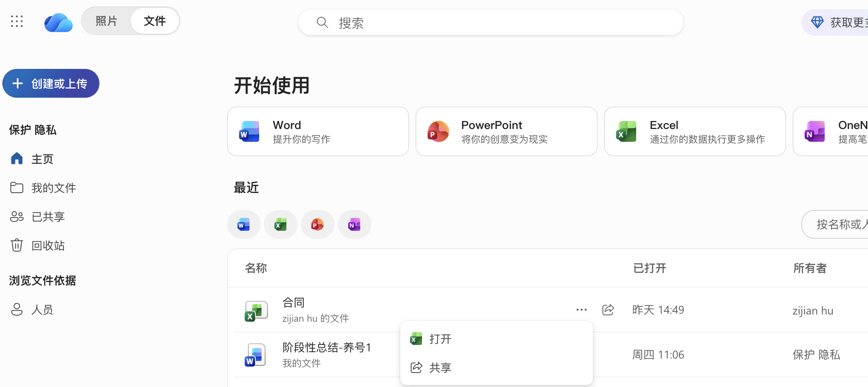The height and width of the screenshot is (387, 868).
Task: Filter recent files by Word icon
Action: (x=244, y=224)
